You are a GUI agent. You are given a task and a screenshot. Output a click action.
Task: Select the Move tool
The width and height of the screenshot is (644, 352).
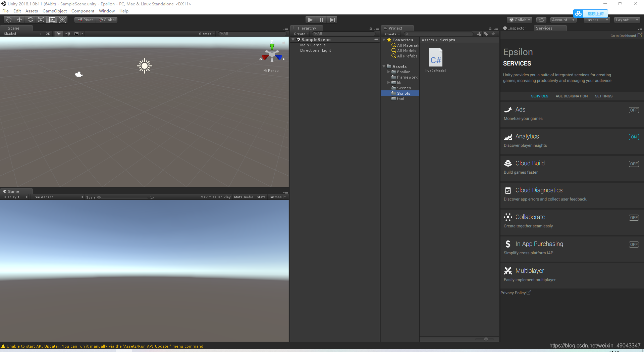(19, 20)
